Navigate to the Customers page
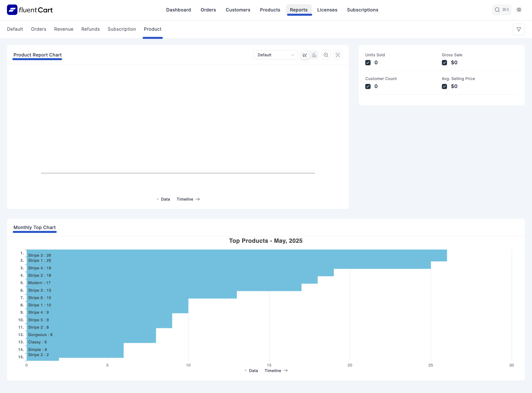This screenshot has height=393, width=532. tap(238, 10)
